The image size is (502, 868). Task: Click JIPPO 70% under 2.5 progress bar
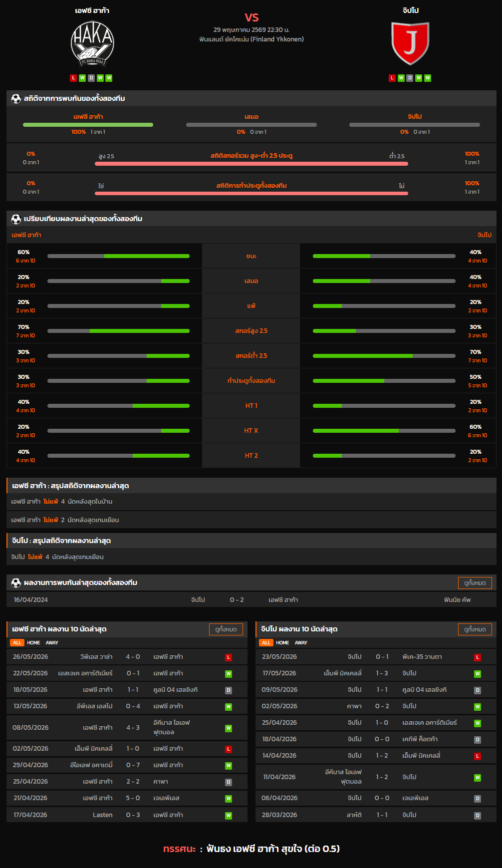pos(384,356)
